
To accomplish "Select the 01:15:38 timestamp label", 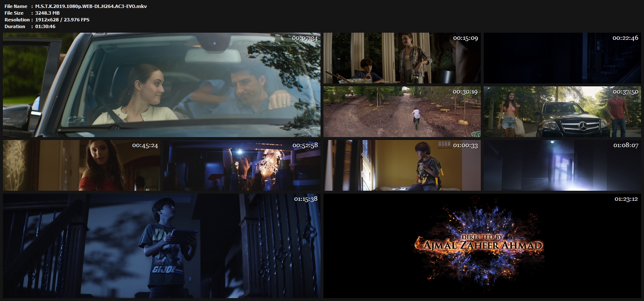I will coord(305,199).
